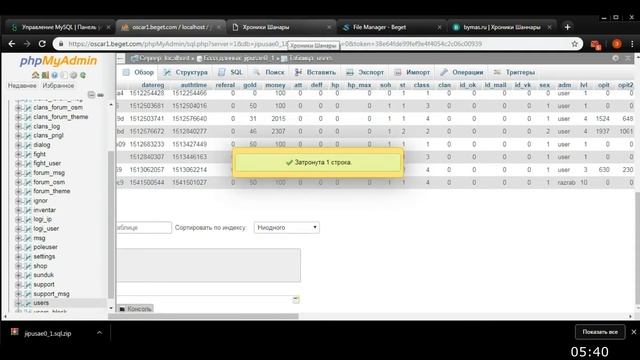Open the Недавнее navigation link
The image size is (640, 360).
[x=22, y=86]
